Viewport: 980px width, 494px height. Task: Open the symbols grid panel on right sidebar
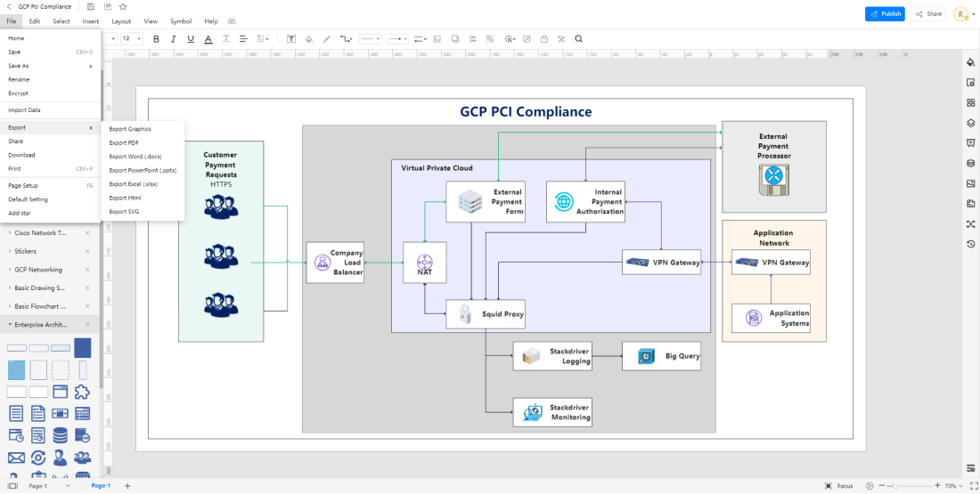pyautogui.click(x=970, y=102)
